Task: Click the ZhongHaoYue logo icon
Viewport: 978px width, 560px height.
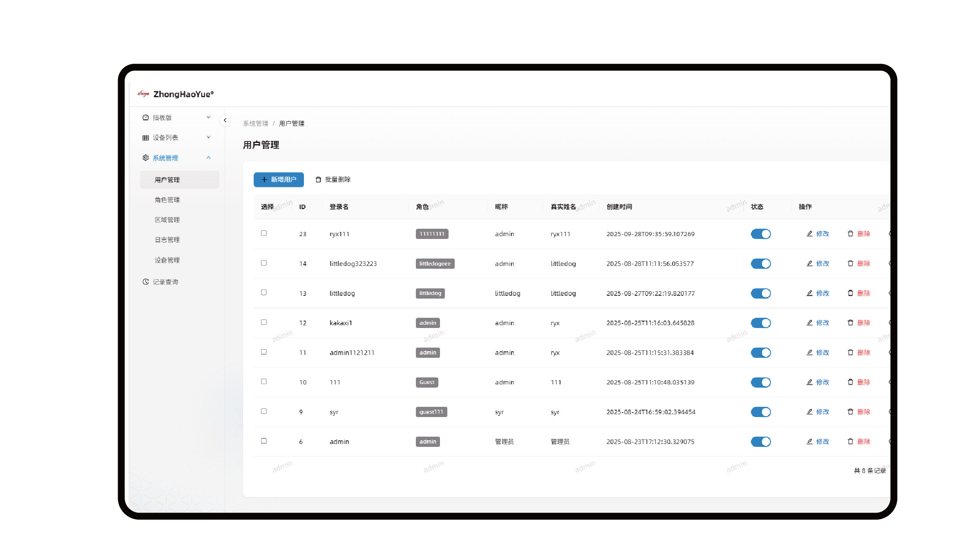Action: pos(143,94)
